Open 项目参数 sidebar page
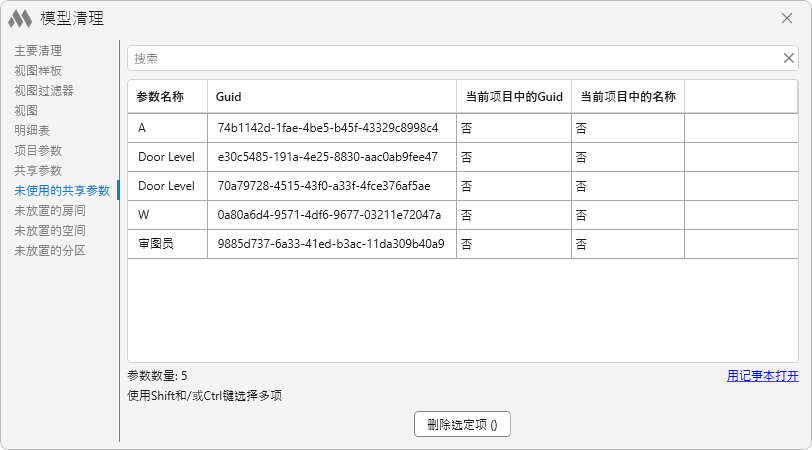This screenshot has width=812, height=450. pos(38,150)
